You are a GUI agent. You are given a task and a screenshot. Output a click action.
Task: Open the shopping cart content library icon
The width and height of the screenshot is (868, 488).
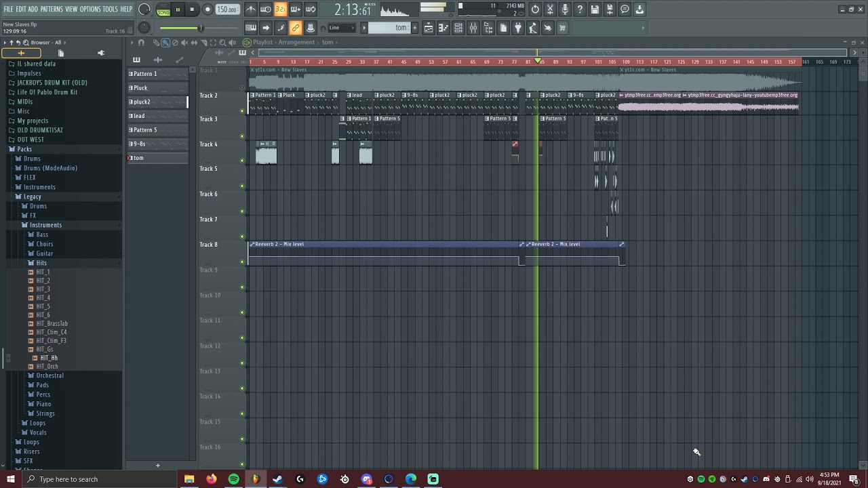coord(562,28)
